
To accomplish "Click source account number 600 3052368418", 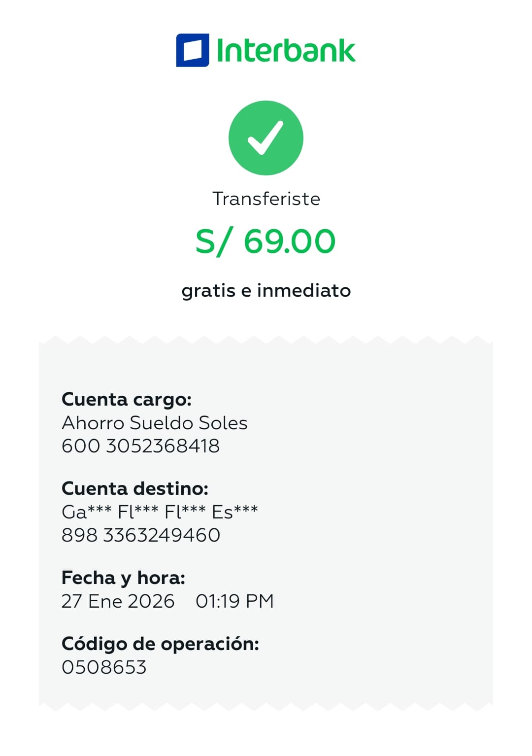I will tap(141, 446).
